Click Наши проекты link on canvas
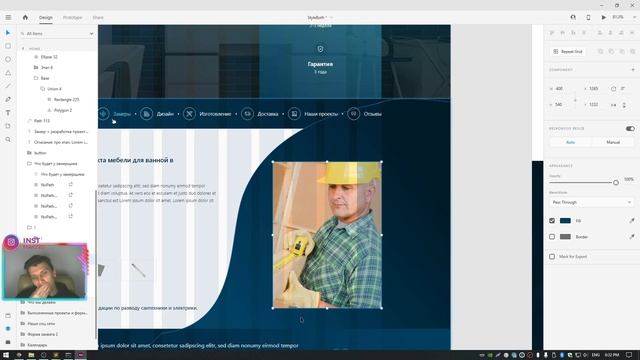Image resolution: width=640 pixels, height=360 pixels. tap(321, 114)
